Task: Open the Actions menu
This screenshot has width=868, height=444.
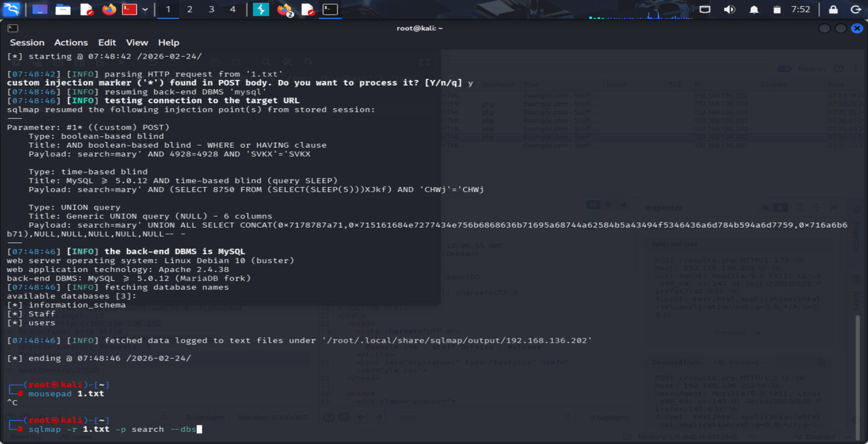Action: [x=71, y=42]
